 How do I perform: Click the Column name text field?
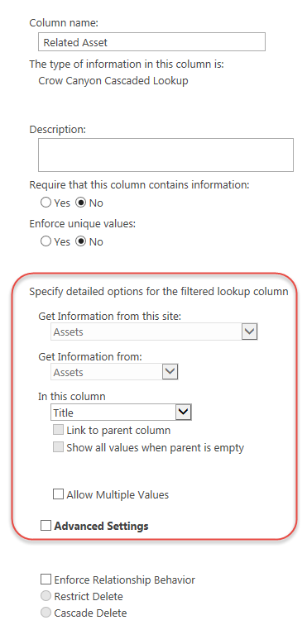click(x=151, y=42)
